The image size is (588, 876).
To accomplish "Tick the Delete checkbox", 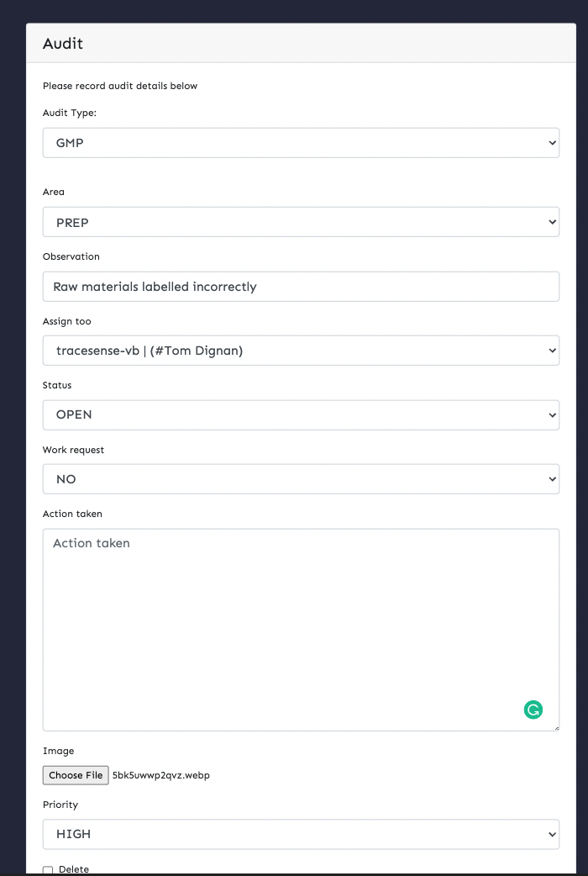I will (x=48, y=870).
